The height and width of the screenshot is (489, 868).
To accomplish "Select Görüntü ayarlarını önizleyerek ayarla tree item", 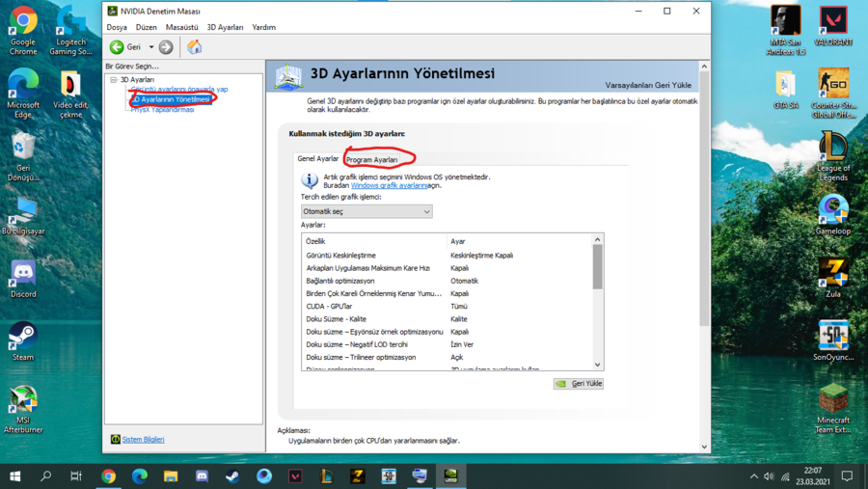I will pos(179,89).
